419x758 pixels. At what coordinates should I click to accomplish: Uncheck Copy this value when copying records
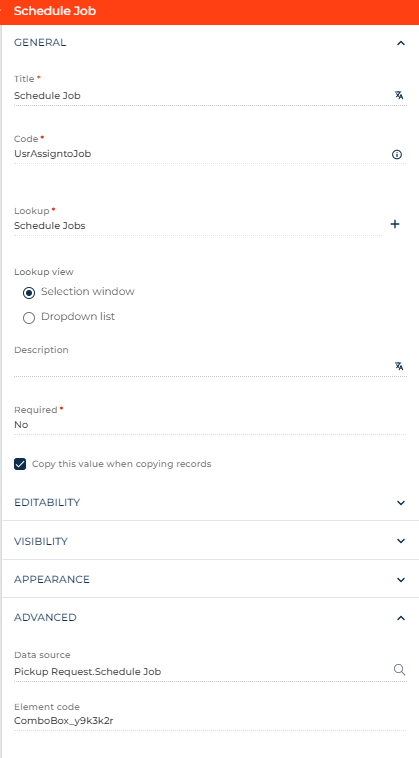[x=20, y=464]
